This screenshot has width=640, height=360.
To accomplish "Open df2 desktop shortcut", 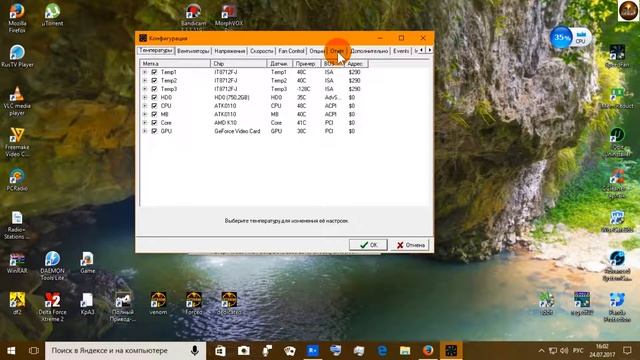I will point(17,304).
